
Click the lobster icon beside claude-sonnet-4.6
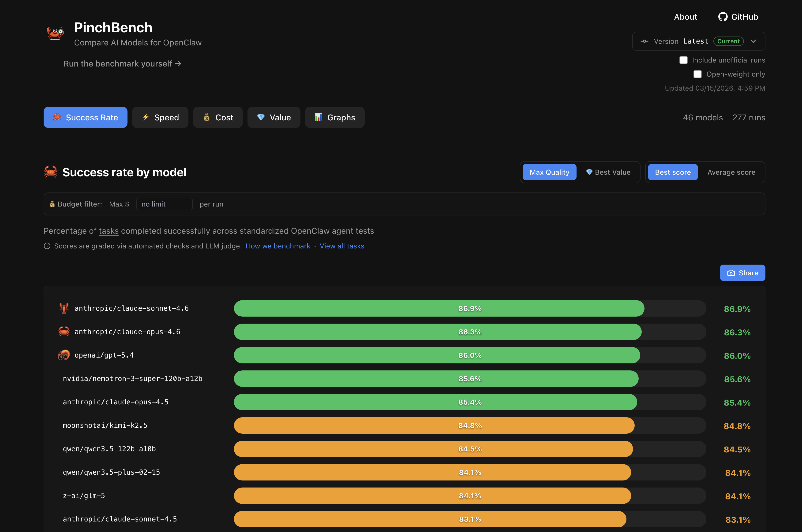pos(64,308)
